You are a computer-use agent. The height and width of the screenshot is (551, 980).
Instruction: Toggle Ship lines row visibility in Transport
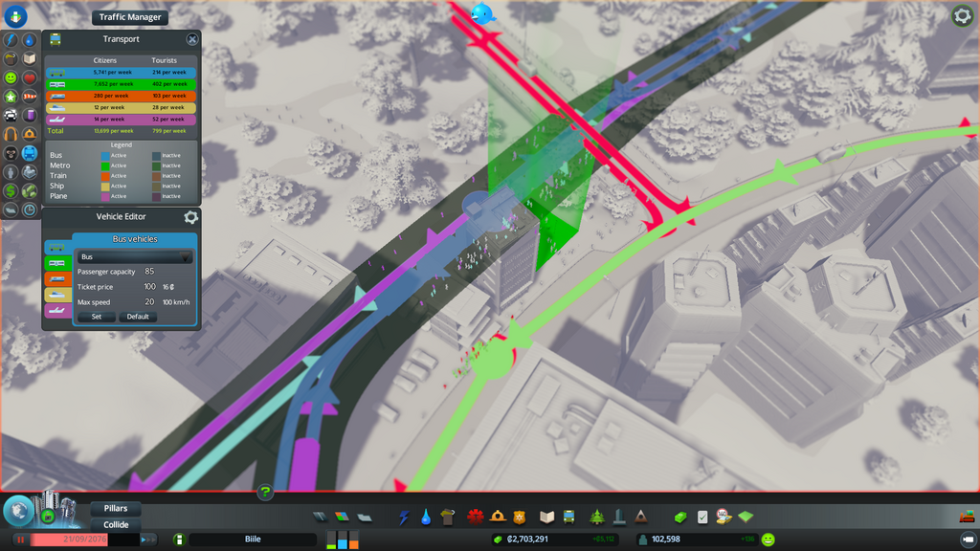(120, 107)
